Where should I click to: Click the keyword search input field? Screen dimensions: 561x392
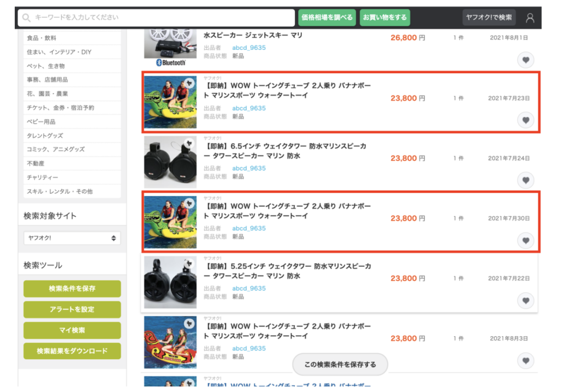[x=159, y=18]
